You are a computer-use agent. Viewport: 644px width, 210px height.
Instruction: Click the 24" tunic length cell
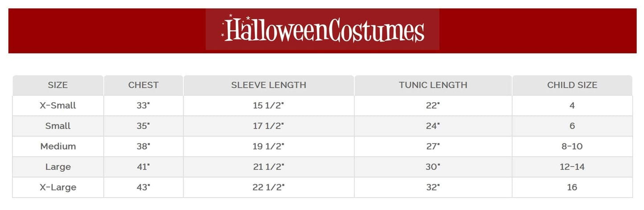tap(433, 126)
